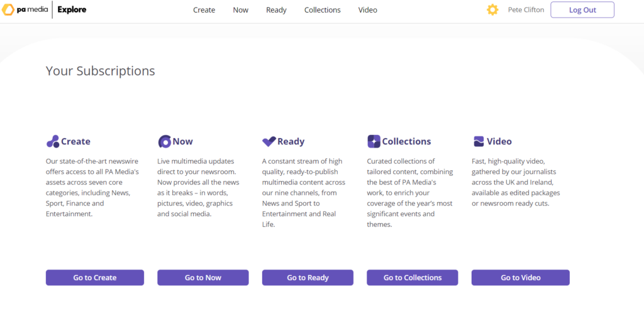
Task: Click the Pete Clifton user name
Action: (x=526, y=10)
